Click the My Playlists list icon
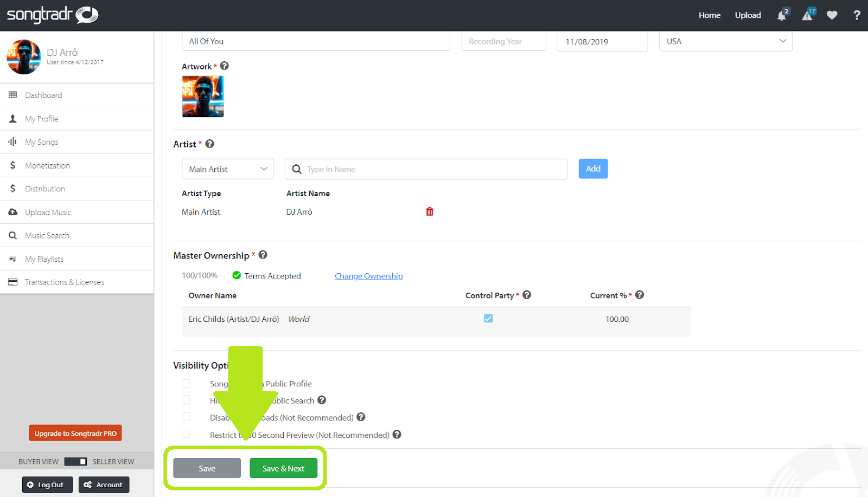 point(13,259)
